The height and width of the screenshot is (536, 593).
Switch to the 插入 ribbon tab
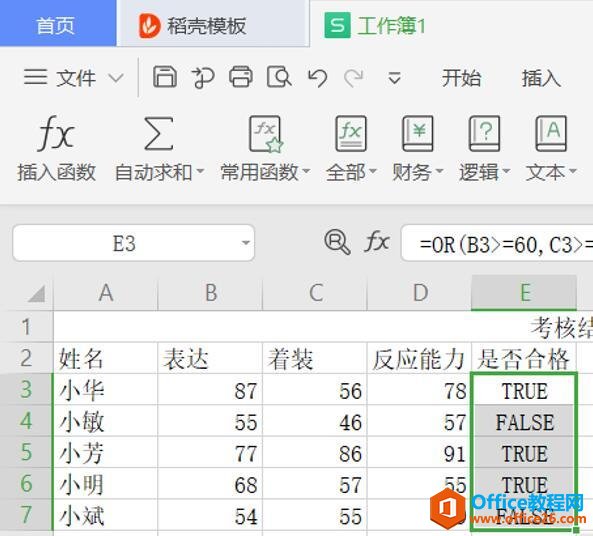coord(541,78)
